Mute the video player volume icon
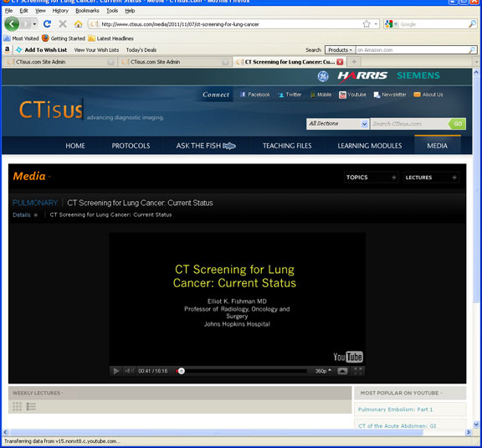This screenshot has width=482, height=448. tap(129, 371)
